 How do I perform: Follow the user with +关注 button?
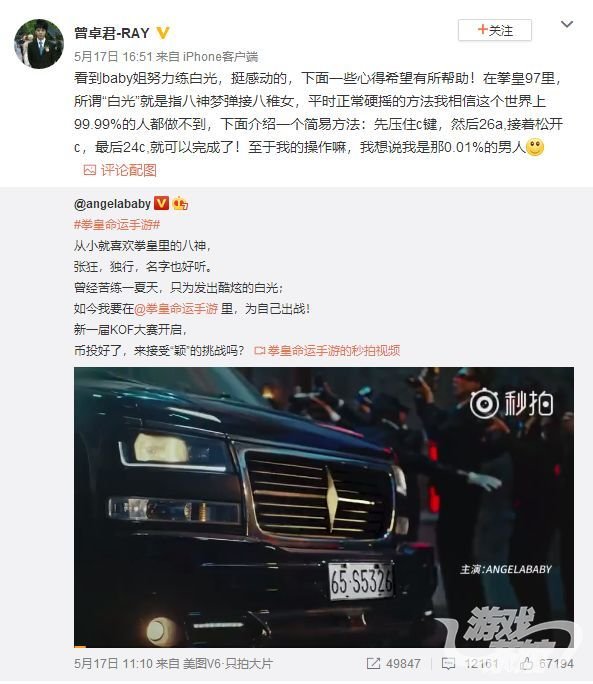(494, 30)
